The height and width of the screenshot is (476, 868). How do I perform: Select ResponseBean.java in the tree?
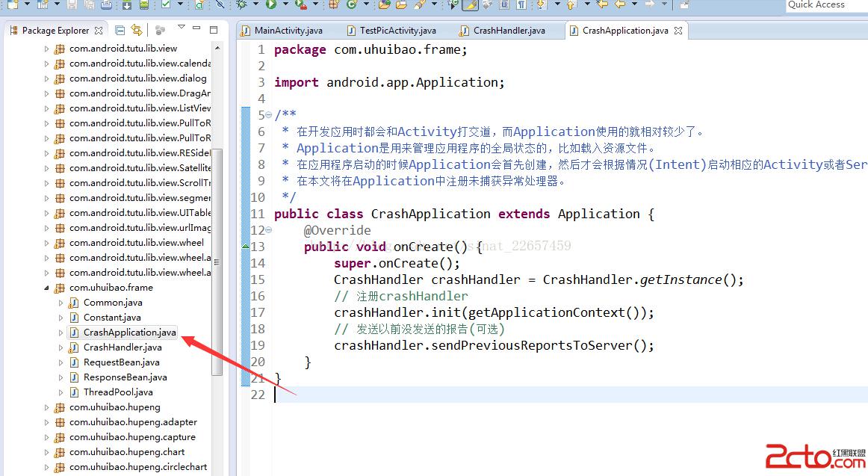pyautogui.click(x=125, y=377)
